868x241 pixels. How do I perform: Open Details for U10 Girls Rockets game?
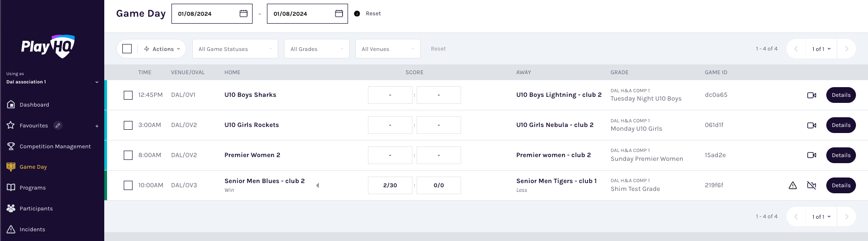(x=841, y=125)
